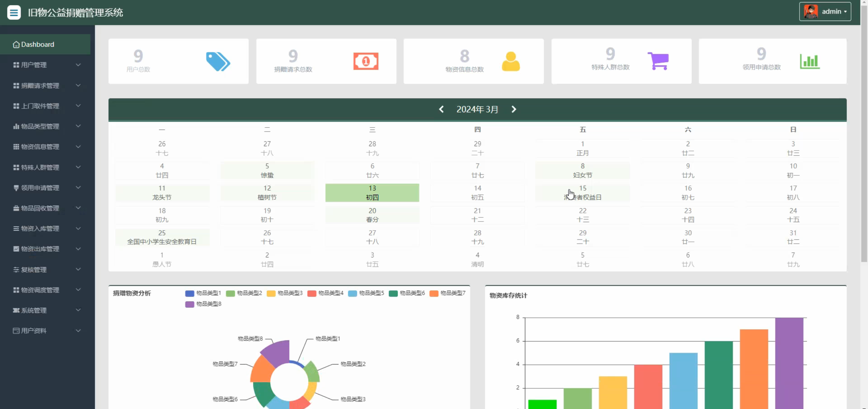Click the green bar chart icon on applications card

(x=810, y=61)
